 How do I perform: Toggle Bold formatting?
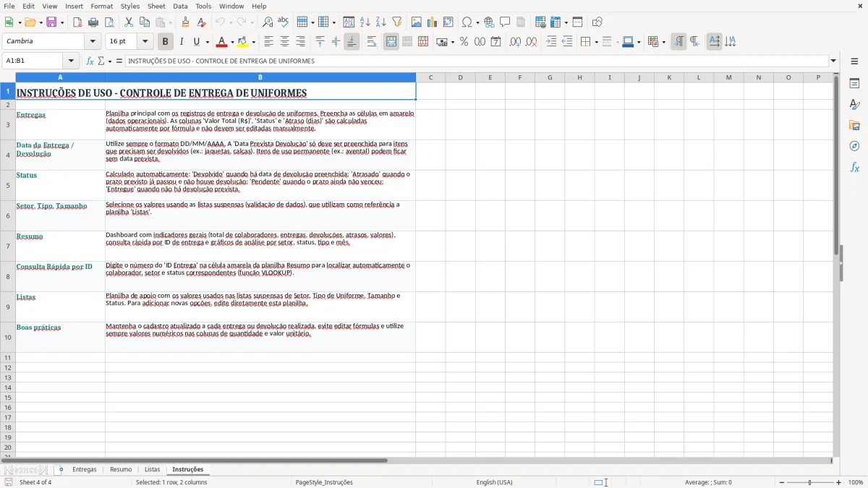pyautogui.click(x=166, y=42)
